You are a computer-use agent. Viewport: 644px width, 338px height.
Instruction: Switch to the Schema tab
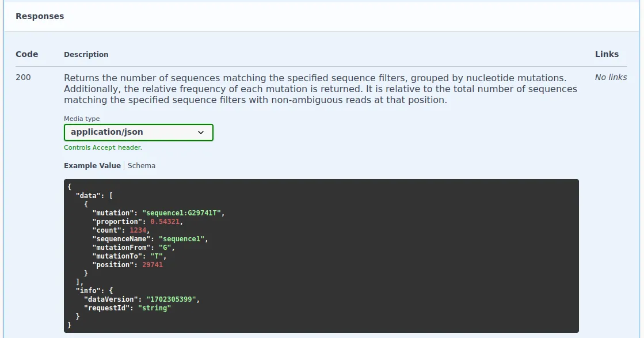click(142, 166)
